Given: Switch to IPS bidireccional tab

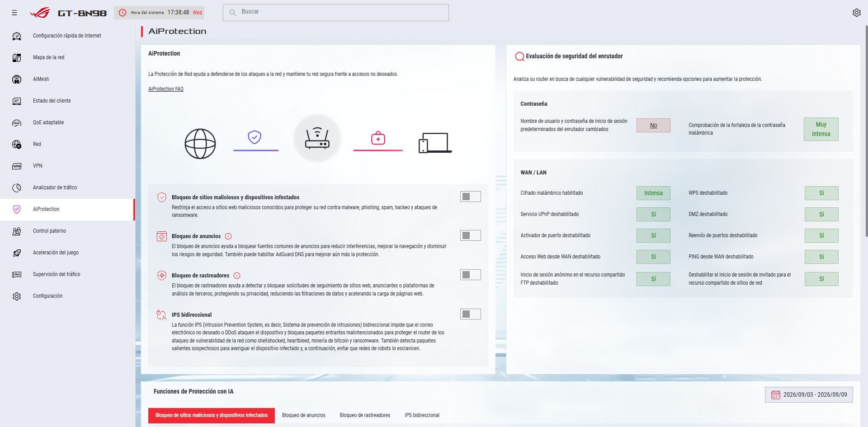Looking at the screenshot, I should tap(422, 415).
